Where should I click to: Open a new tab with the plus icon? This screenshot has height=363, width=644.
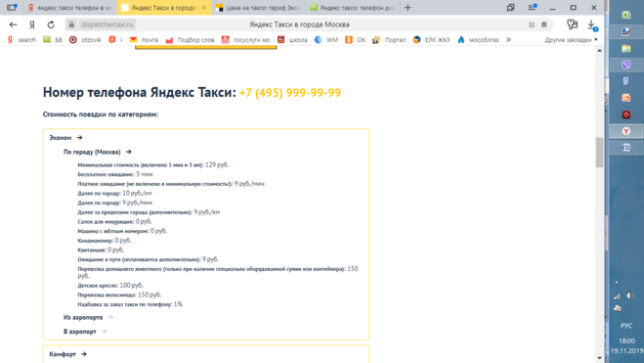click(x=408, y=8)
